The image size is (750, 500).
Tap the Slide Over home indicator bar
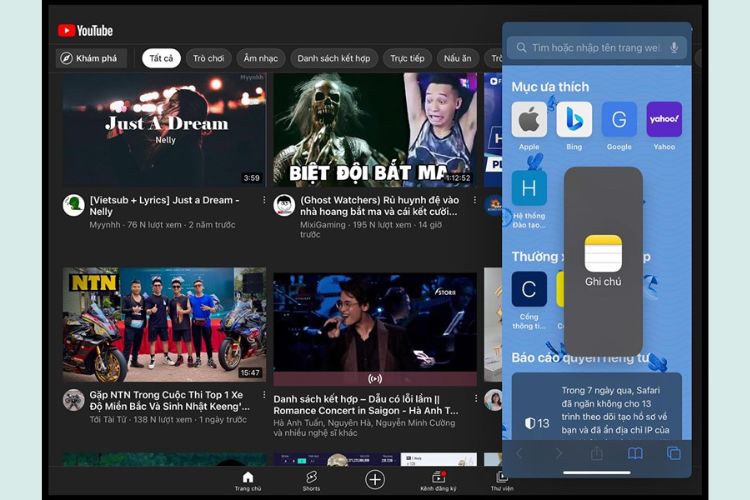pyautogui.click(x=596, y=473)
